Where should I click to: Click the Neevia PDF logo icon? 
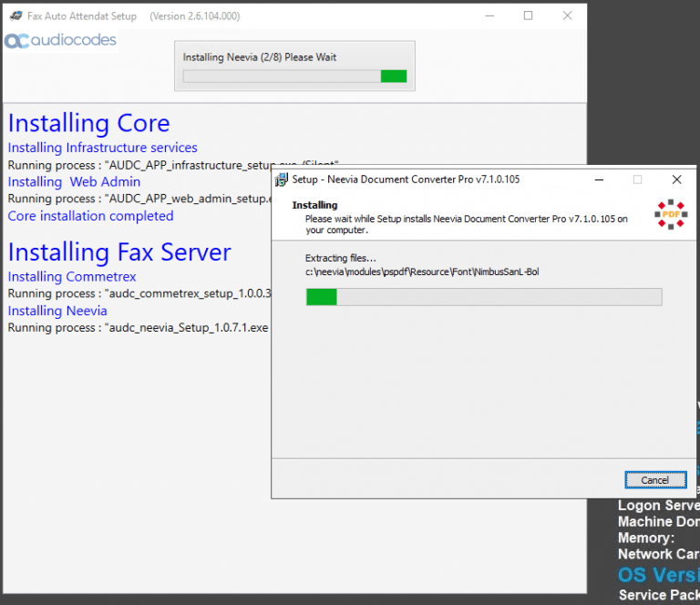click(671, 214)
